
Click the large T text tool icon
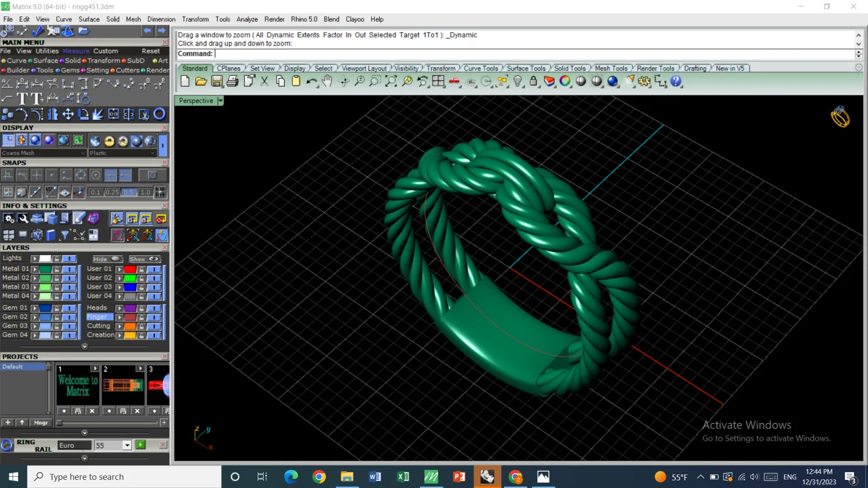tap(22, 99)
